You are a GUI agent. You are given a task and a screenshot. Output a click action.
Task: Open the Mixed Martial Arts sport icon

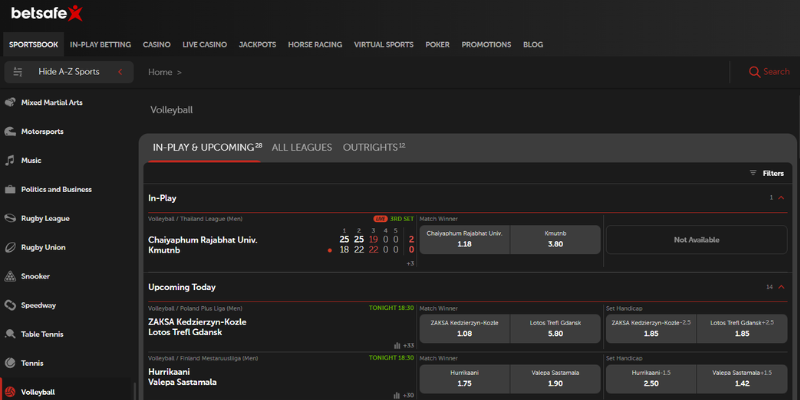coord(10,103)
